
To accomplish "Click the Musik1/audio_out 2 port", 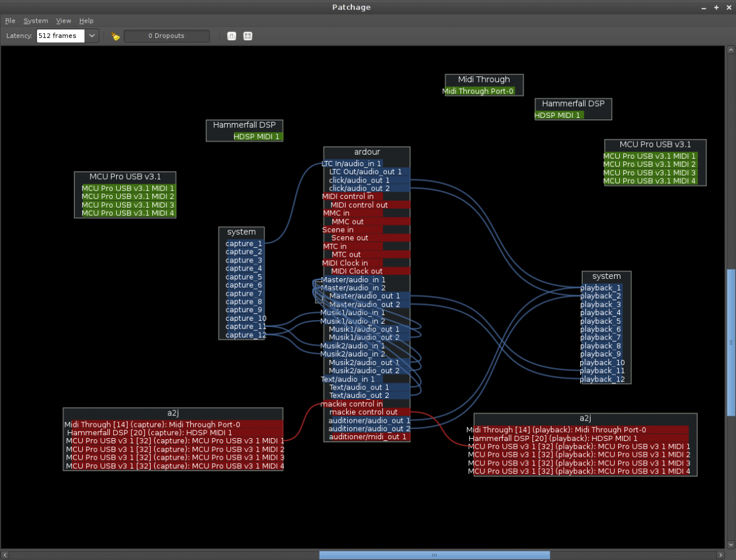I will pyautogui.click(x=367, y=338).
